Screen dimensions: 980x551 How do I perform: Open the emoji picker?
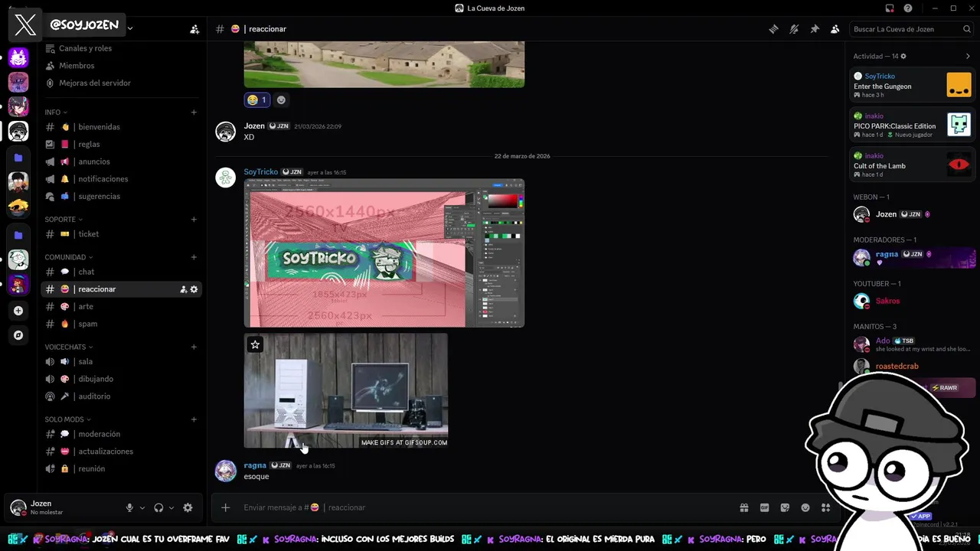pyautogui.click(x=805, y=507)
